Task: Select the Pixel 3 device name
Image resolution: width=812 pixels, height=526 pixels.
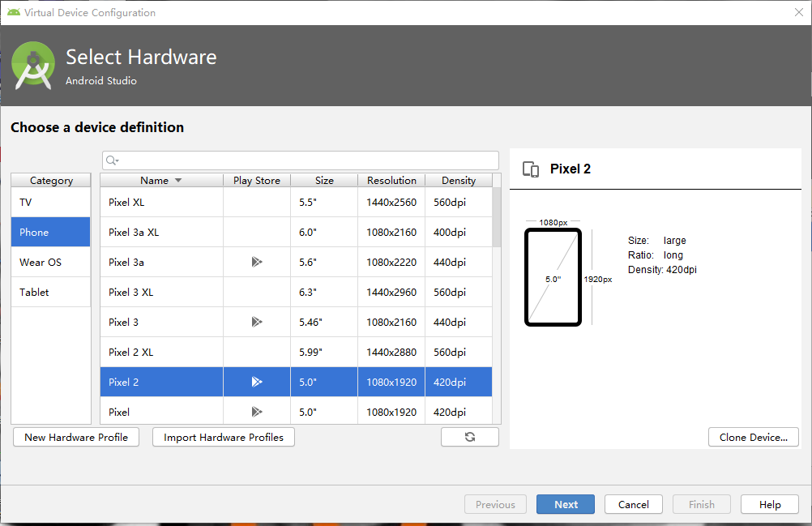Action: (x=123, y=323)
